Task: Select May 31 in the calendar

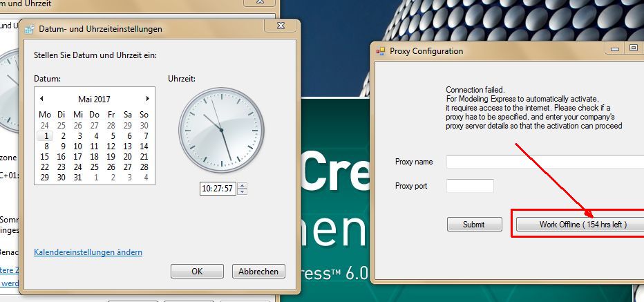Action: 78,178
